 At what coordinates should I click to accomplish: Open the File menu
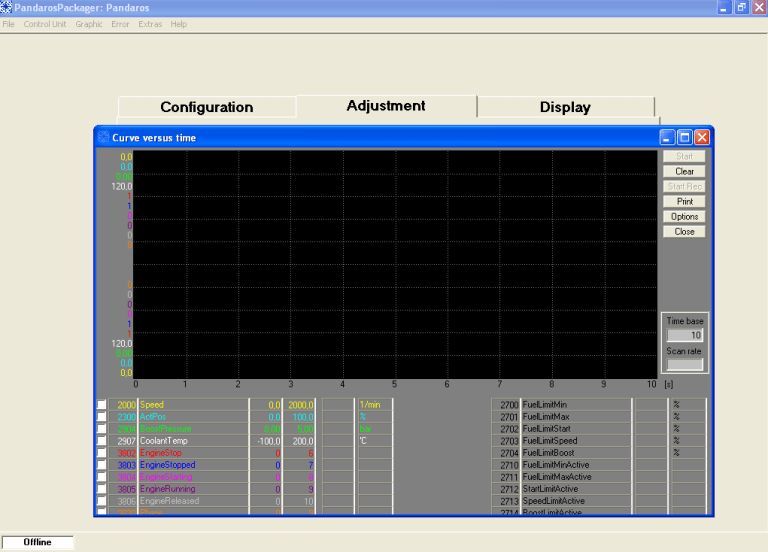(8, 24)
